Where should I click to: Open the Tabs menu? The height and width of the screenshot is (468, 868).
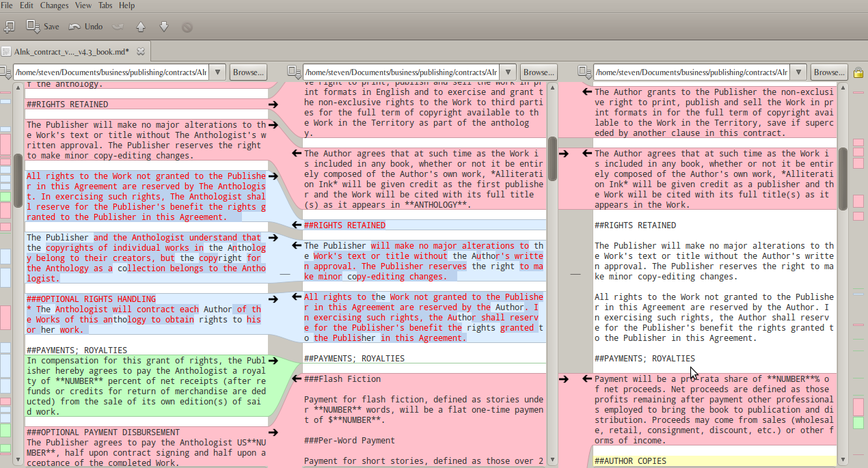[x=105, y=5]
